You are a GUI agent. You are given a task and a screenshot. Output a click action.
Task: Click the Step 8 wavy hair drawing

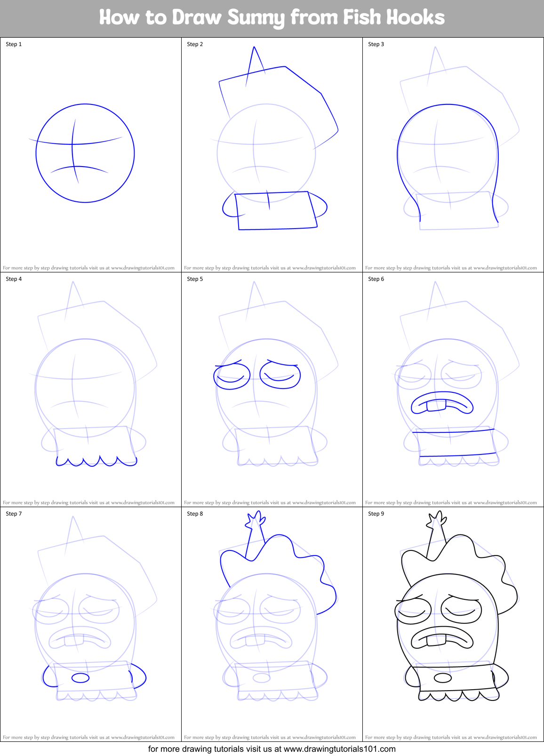pyautogui.click(x=279, y=562)
